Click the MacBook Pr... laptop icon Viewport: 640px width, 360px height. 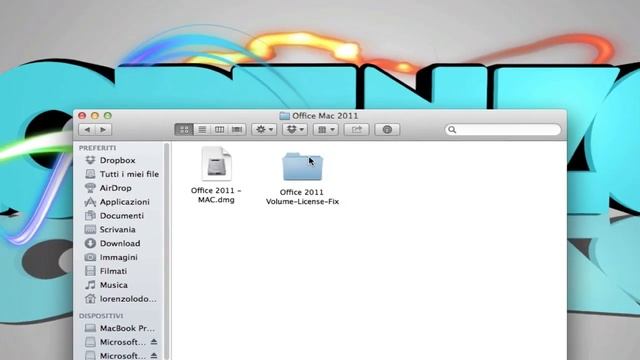click(90, 328)
